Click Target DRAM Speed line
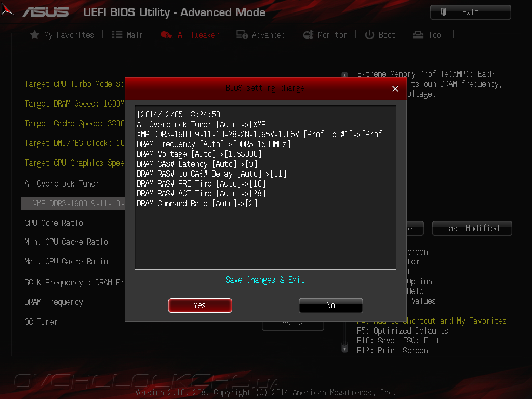Screen dimensions: 532x399 (75, 103)
